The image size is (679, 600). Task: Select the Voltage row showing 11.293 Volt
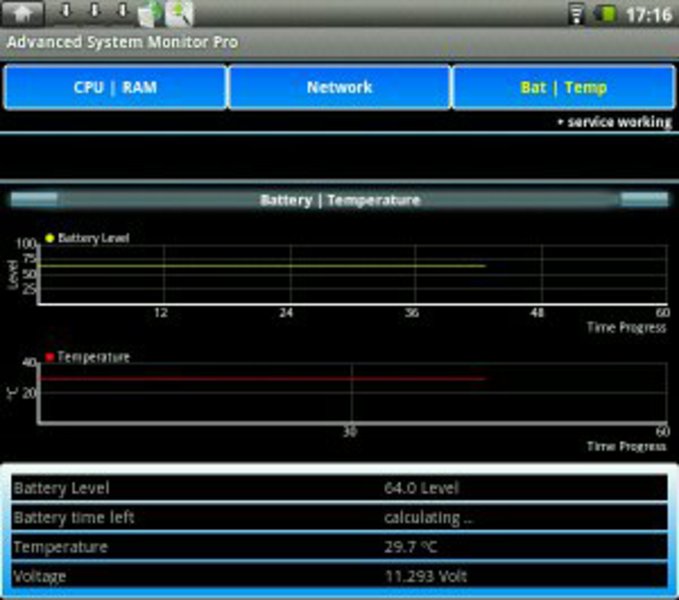339,576
